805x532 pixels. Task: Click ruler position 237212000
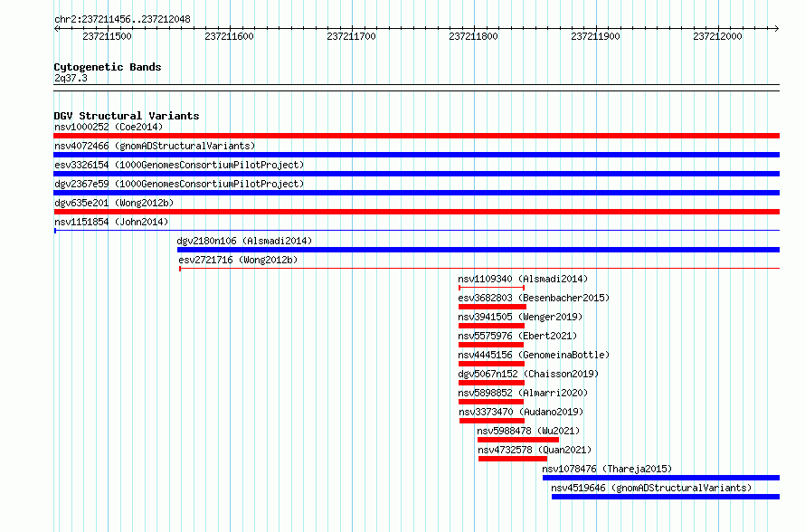pyautogui.click(x=718, y=36)
